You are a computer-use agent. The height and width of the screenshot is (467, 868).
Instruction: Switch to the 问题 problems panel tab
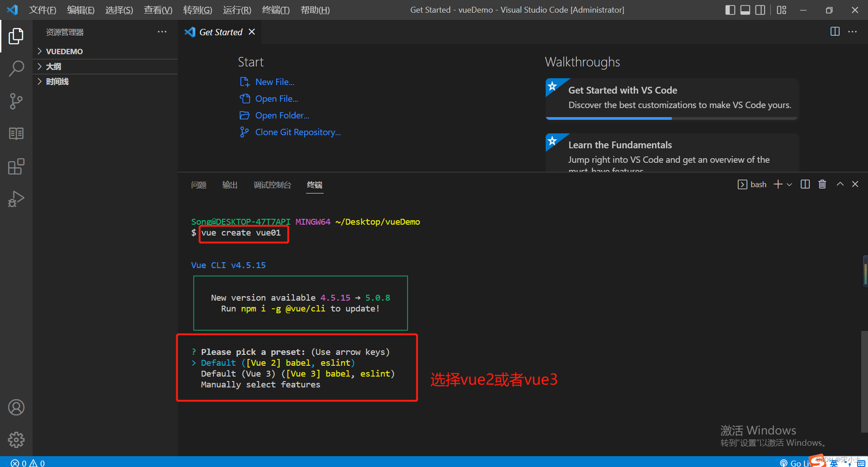(198, 185)
